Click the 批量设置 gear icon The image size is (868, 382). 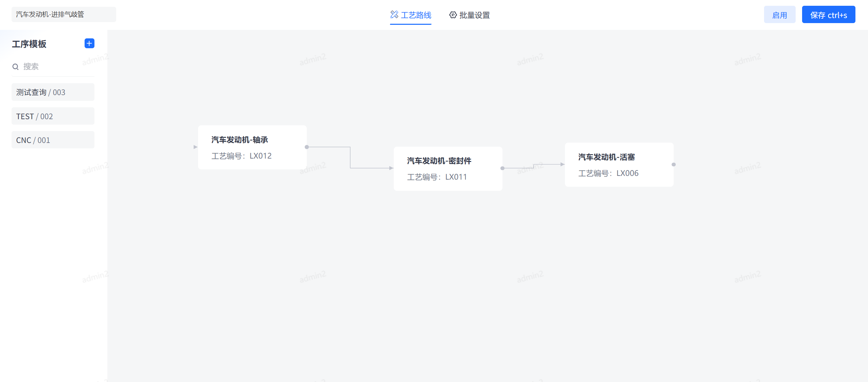453,15
